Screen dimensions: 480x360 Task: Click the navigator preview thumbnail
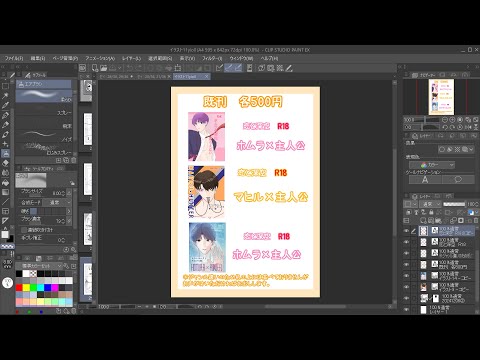click(x=441, y=97)
